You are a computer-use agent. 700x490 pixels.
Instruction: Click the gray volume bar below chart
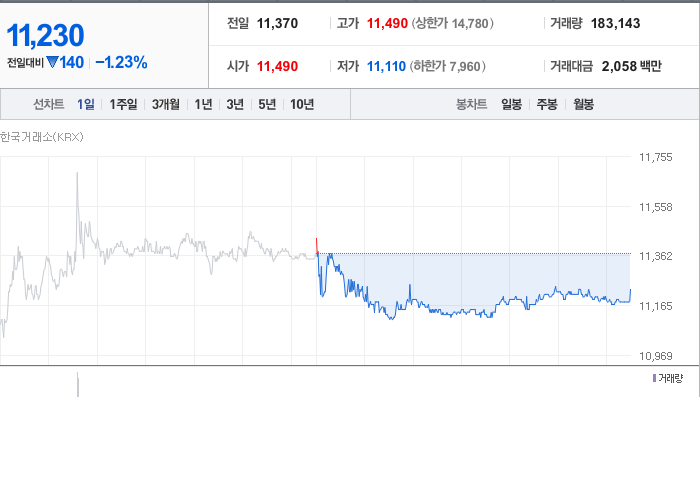coord(78,385)
